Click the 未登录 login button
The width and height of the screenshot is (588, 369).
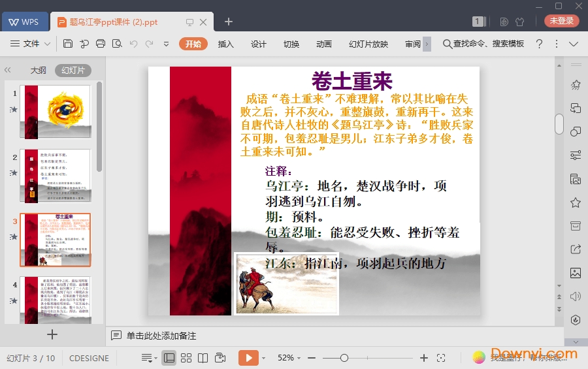tap(561, 21)
